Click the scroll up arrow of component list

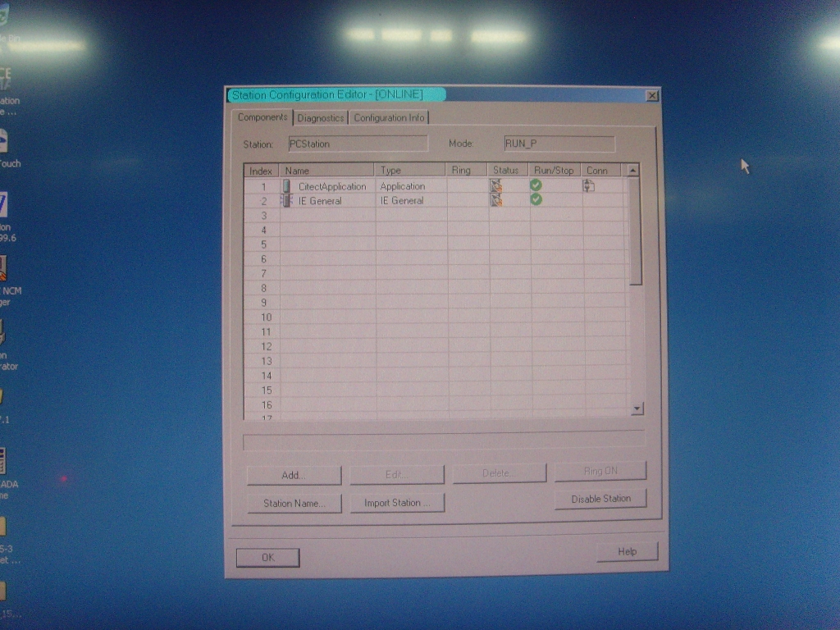pos(632,171)
